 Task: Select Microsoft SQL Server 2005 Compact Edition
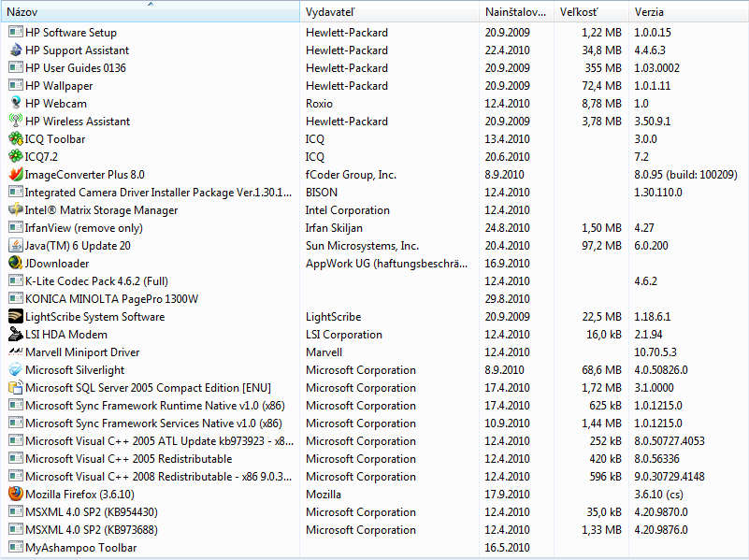[148, 388]
